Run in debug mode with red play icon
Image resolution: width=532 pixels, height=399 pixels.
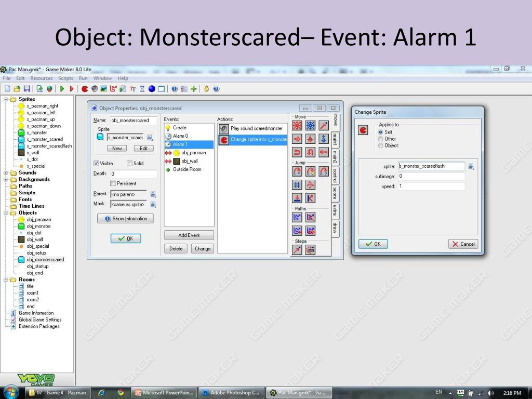pos(72,89)
